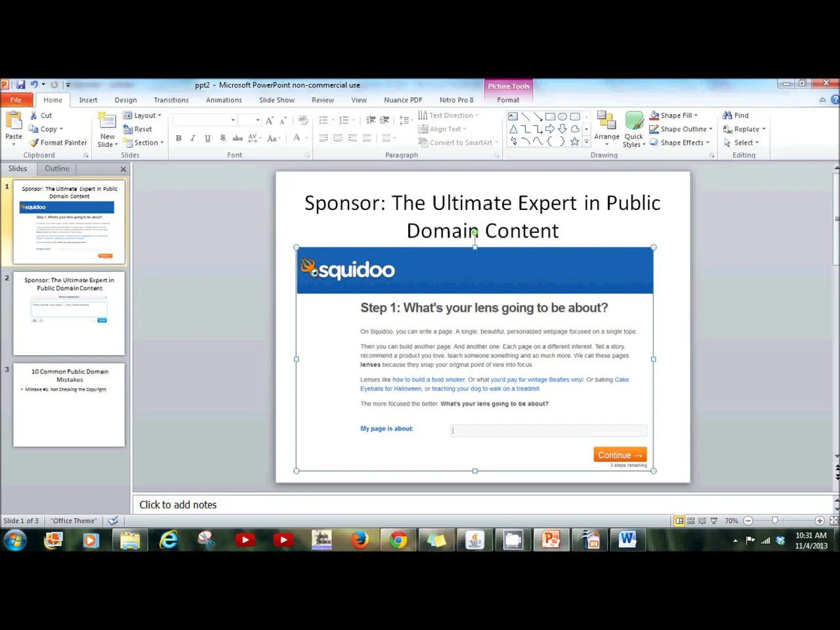Screen dimensions: 840x630
Task: Open the File menu button
Action: [x=16, y=100]
